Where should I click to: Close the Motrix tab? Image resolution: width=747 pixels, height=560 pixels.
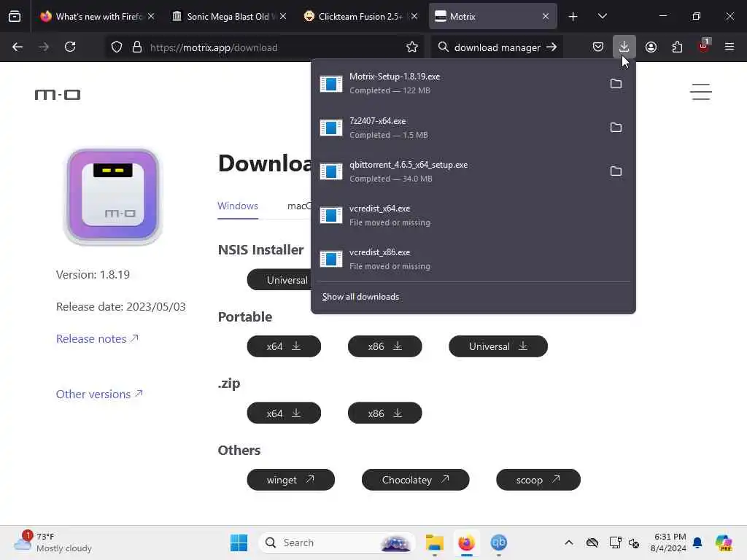(546, 17)
